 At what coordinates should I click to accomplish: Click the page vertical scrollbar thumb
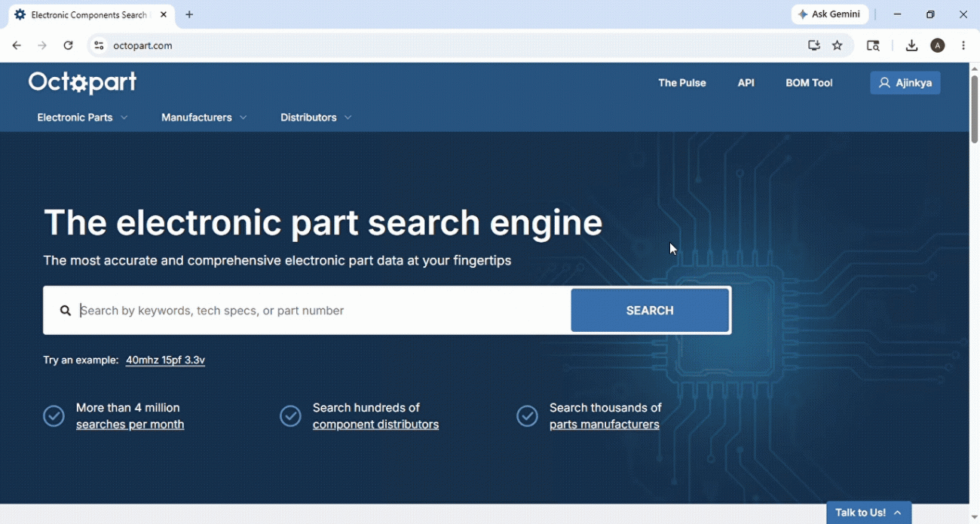coord(974,109)
